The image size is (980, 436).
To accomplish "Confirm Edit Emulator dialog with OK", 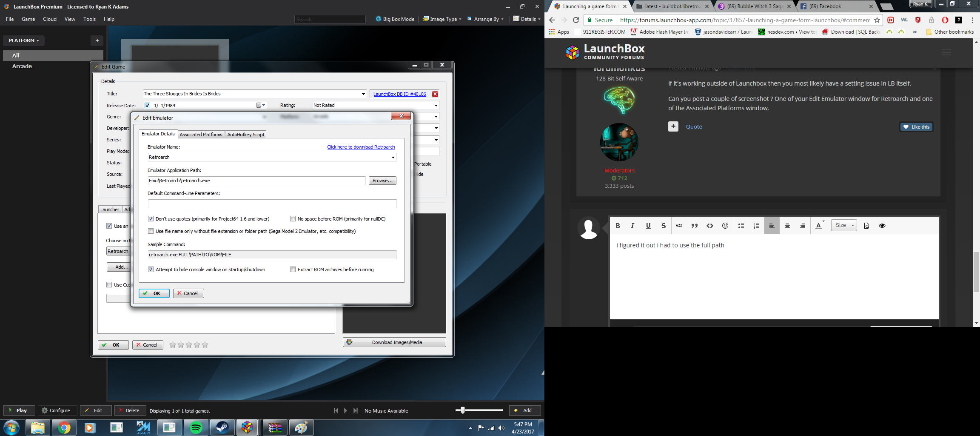I will pos(154,293).
